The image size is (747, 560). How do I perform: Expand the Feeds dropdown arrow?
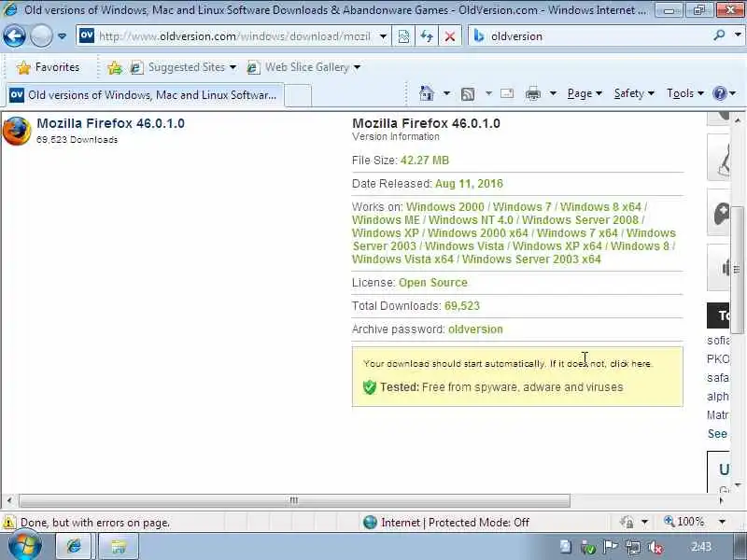[488, 93]
